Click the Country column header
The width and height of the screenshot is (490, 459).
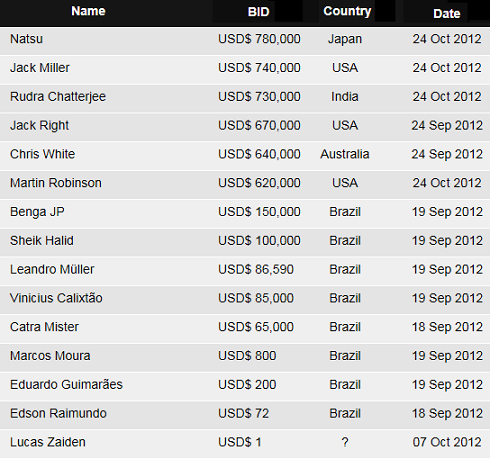coord(347,12)
